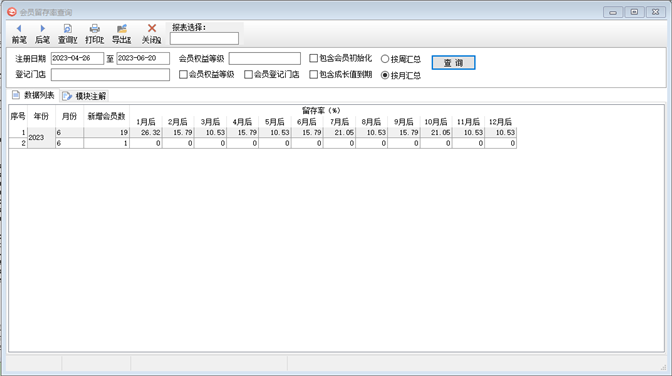The height and width of the screenshot is (376, 672).
Task: Select row 1 value under 7月后
Action: tap(339, 132)
